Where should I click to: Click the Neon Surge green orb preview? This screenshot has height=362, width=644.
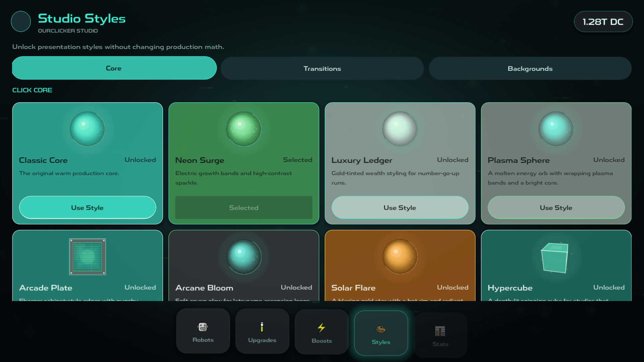click(244, 129)
